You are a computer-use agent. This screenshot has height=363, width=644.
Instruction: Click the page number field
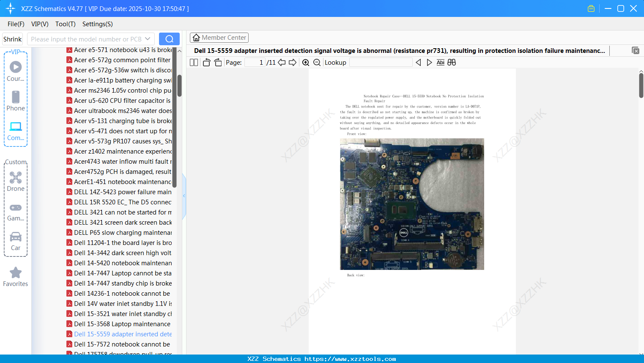point(255,63)
